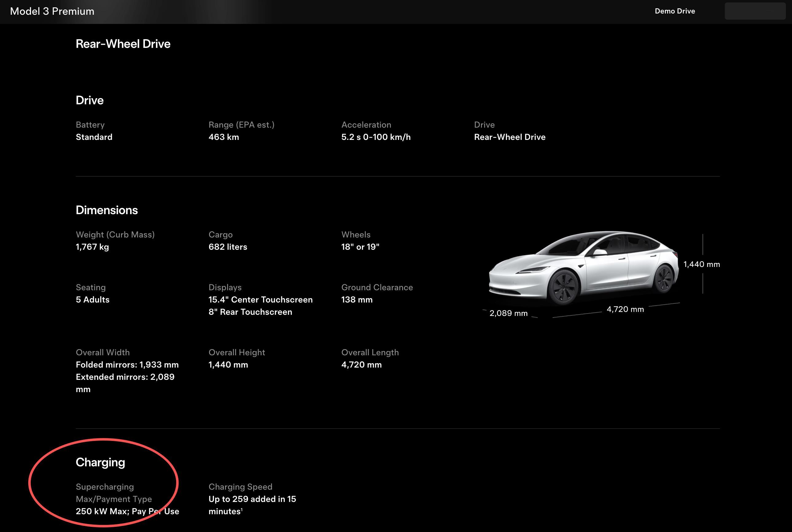
Task: Select 250 kW Max; Pay Per Use text
Action: coord(127,511)
